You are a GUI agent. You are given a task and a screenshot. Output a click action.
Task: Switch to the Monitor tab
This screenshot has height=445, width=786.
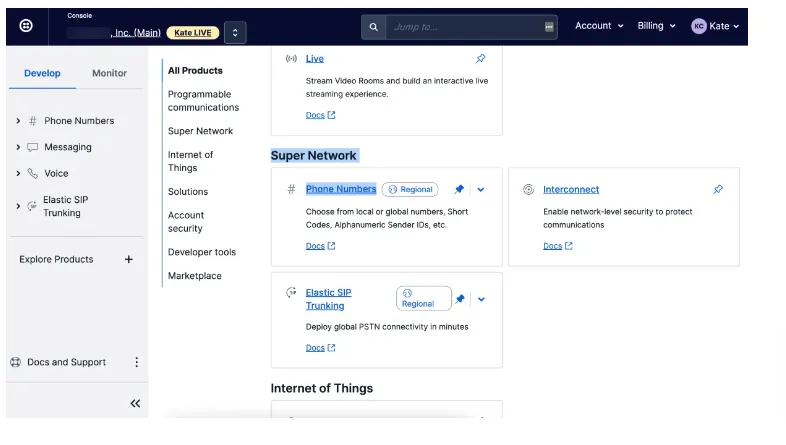[x=109, y=73]
